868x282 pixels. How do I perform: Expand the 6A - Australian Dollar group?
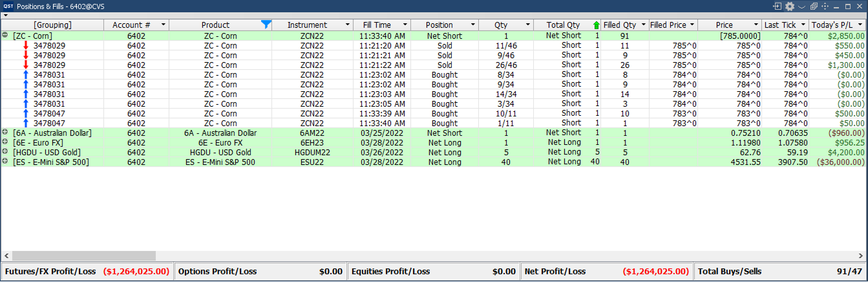(x=5, y=133)
